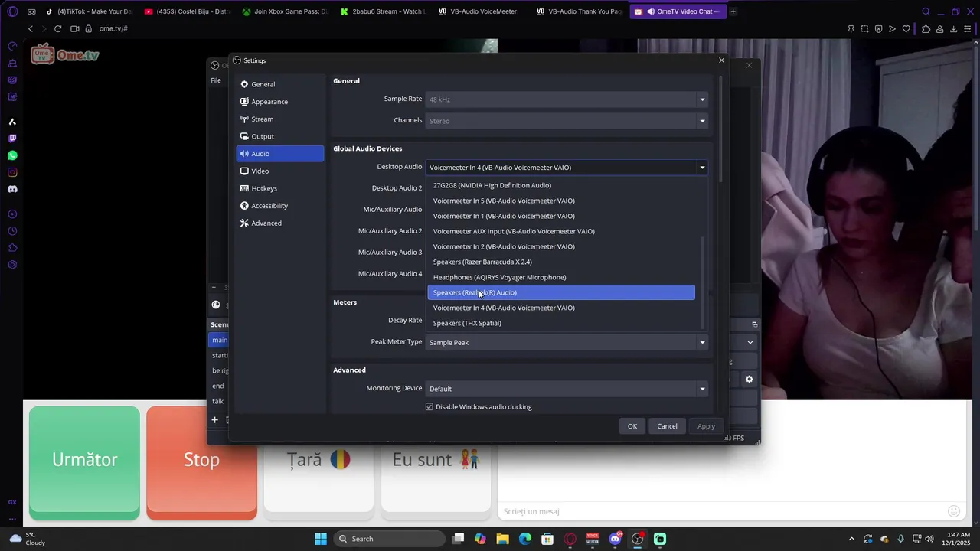Switch to TikTok browser tab
Image resolution: width=980 pixels, height=551 pixels.
pyautogui.click(x=90, y=11)
